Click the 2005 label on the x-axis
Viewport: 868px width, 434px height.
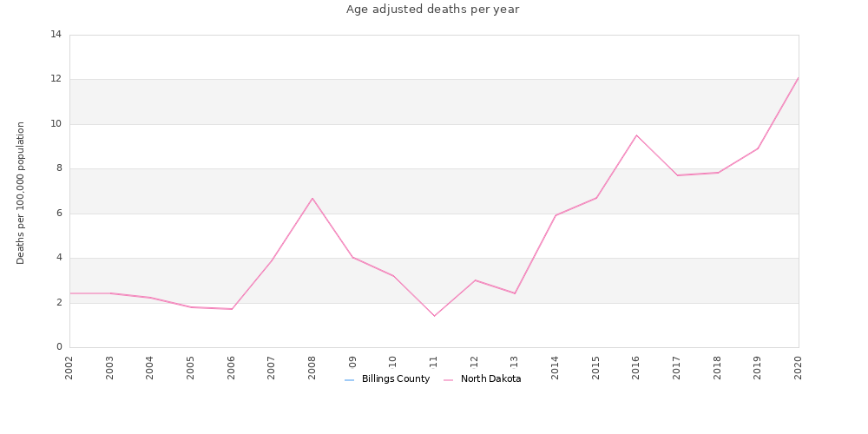click(x=191, y=367)
